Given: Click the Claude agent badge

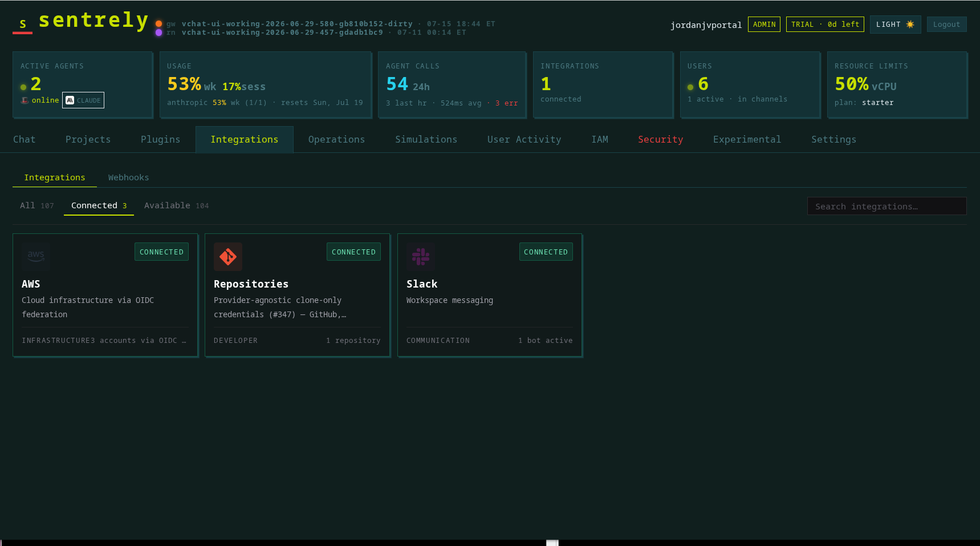Looking at the screenshot, I should point(83,100).
